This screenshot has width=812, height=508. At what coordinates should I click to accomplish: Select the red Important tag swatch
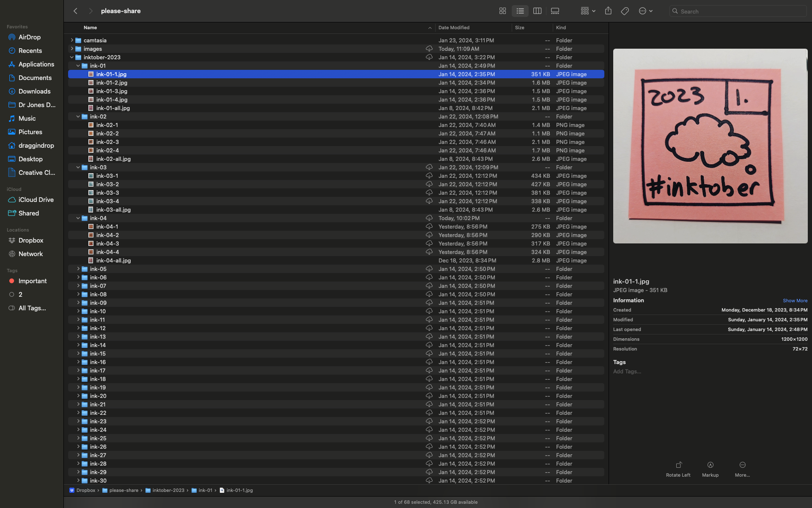click(11, 281)
